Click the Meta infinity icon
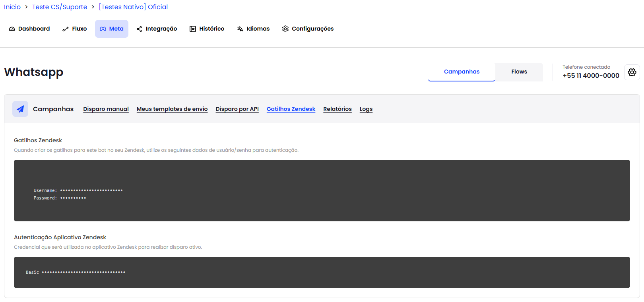The image size is (644, 302). click(x=103, y=29)
